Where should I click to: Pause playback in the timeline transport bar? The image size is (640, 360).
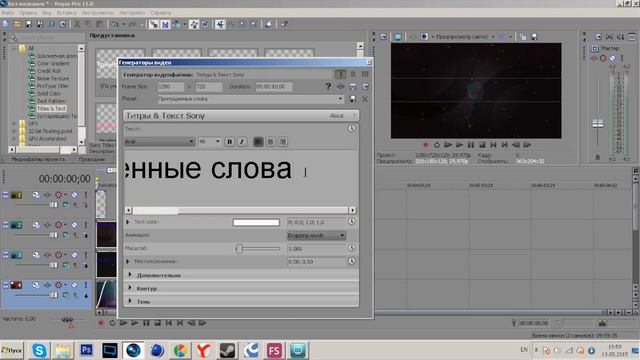146,323
